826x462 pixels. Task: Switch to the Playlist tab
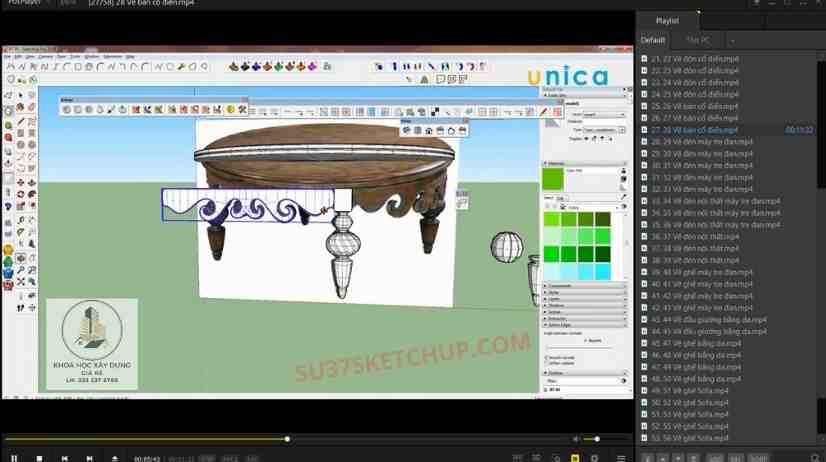pyautogui.click(x=667, y=20)
